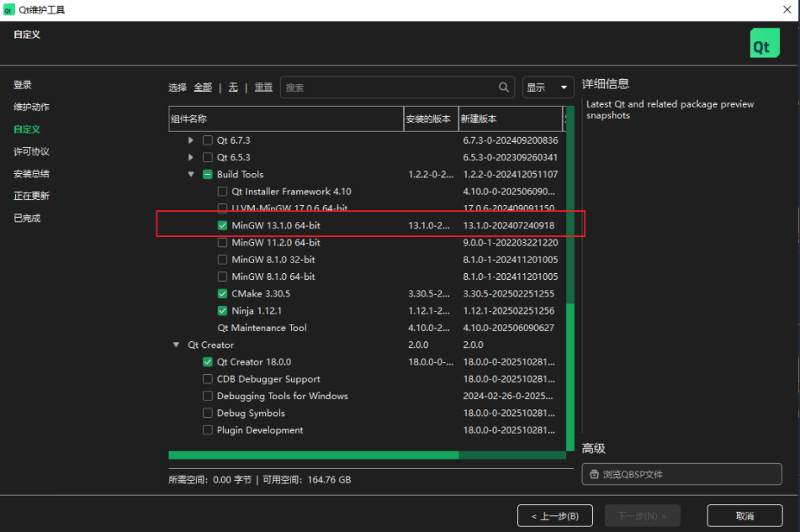Click the 下一步(N) next button

coord(643,516)
